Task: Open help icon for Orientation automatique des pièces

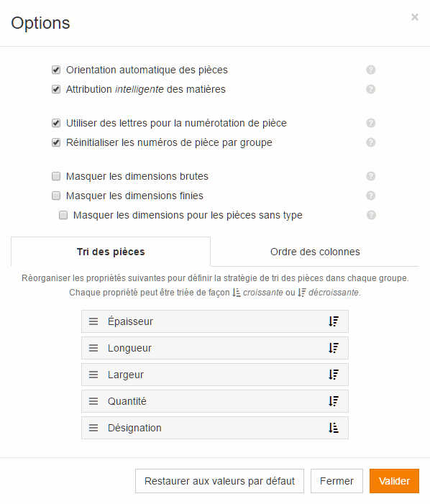Action: point(371,70)
